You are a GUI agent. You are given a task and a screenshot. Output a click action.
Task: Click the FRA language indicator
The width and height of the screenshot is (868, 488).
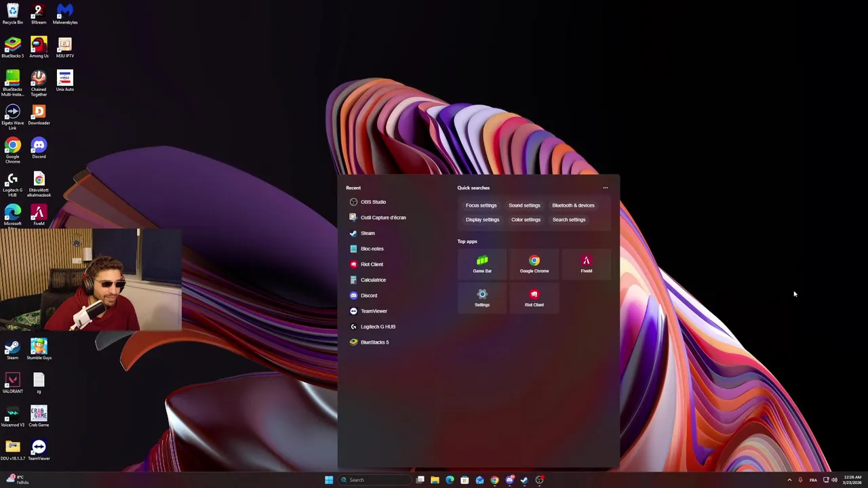point(813,480)
